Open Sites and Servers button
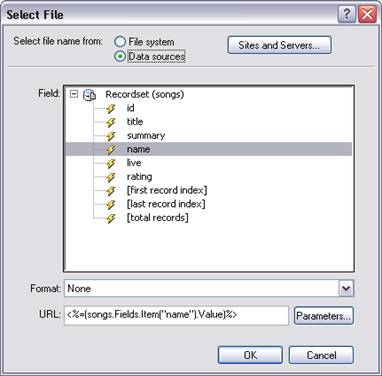The image size is (382, 376). point(279,45)
